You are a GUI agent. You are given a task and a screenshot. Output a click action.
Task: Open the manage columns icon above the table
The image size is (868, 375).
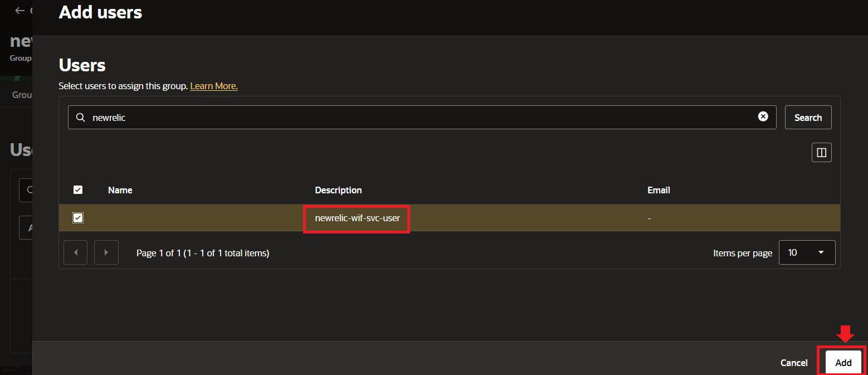(821, 152)
